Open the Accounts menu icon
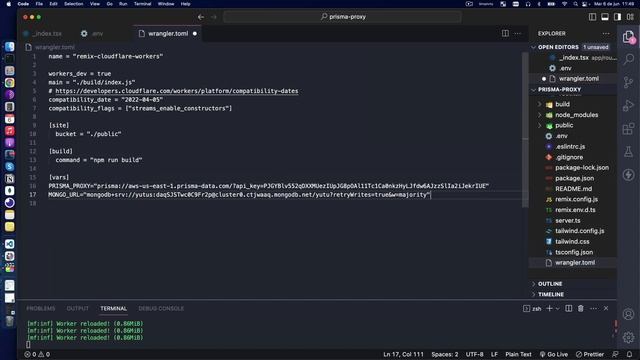This screenshot has width=640, height=360. 629,314
